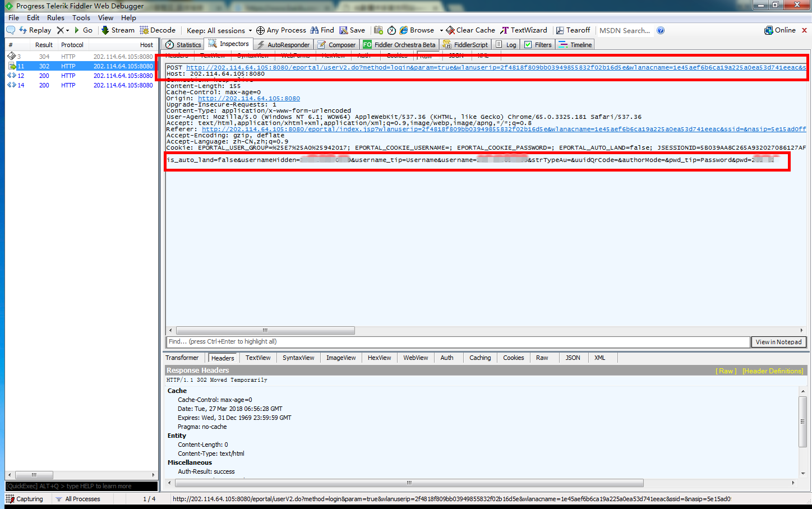Select session 11 with result 302

80,66
